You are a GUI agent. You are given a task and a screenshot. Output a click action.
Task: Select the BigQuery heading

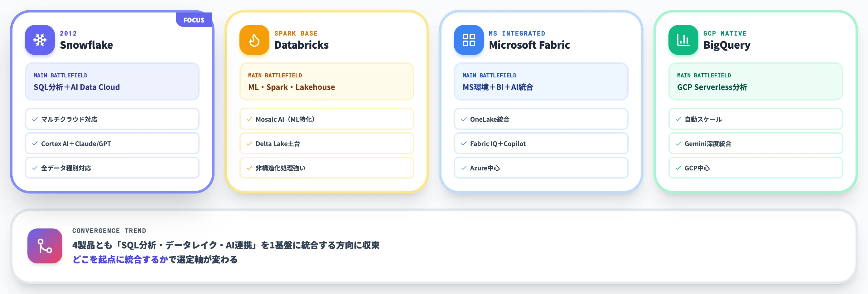point(727,45)
